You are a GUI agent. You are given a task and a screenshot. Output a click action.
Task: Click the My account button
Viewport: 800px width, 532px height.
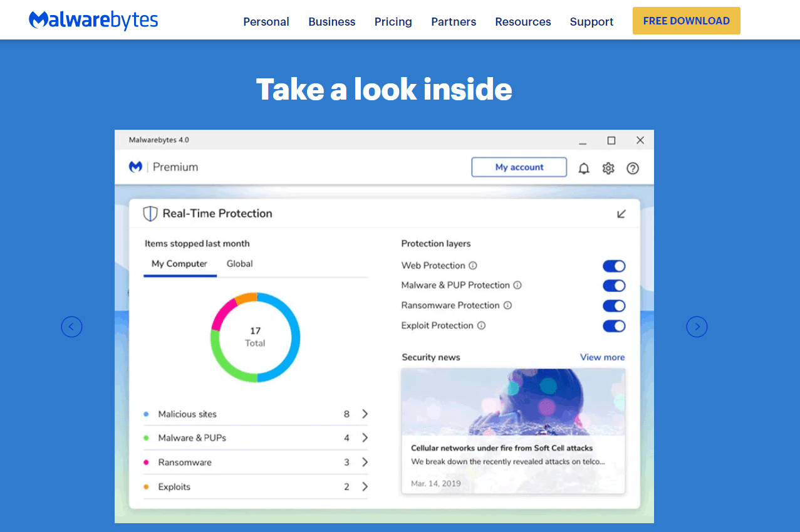click(x=519, y=167)
